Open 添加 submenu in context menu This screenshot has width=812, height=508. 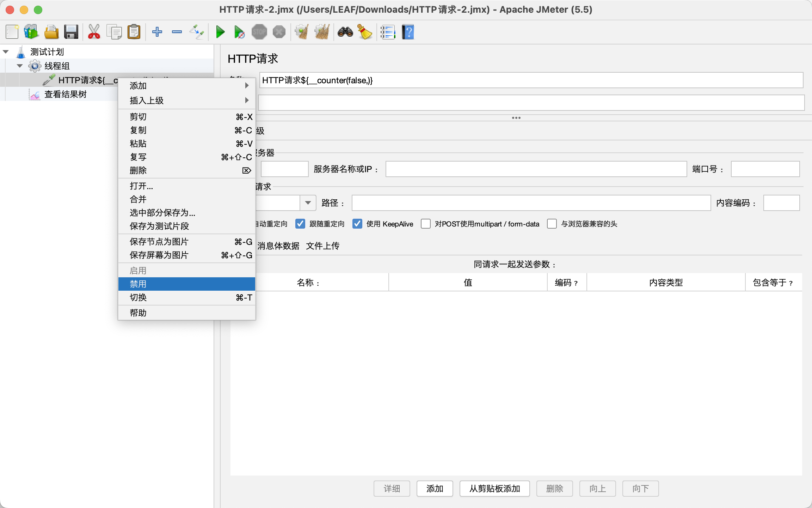point(187,86)
